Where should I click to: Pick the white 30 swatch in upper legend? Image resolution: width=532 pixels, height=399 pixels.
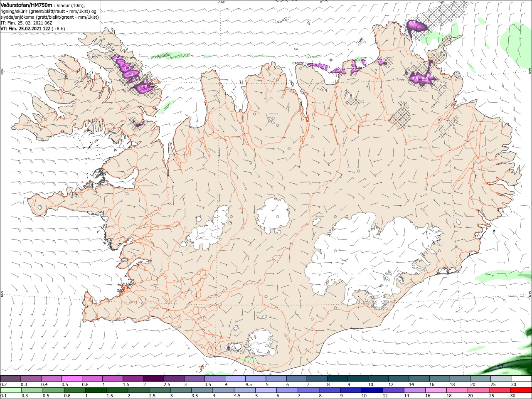(521, 379)
